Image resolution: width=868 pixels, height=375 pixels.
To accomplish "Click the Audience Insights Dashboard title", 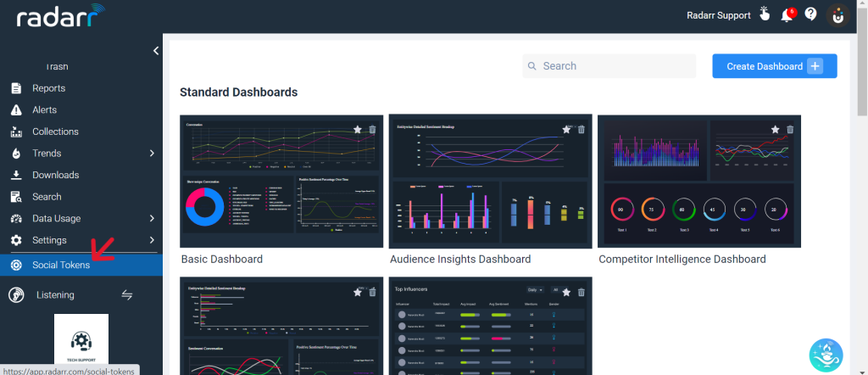I will tap(460, 260).
